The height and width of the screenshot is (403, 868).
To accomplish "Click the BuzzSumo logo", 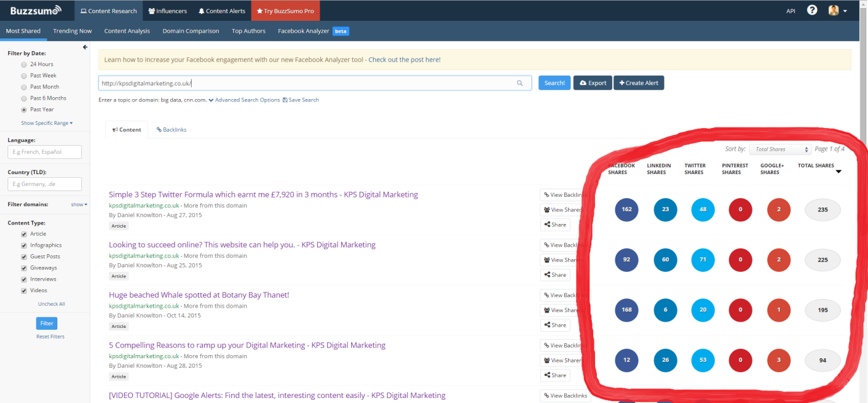I will (35, 10).
